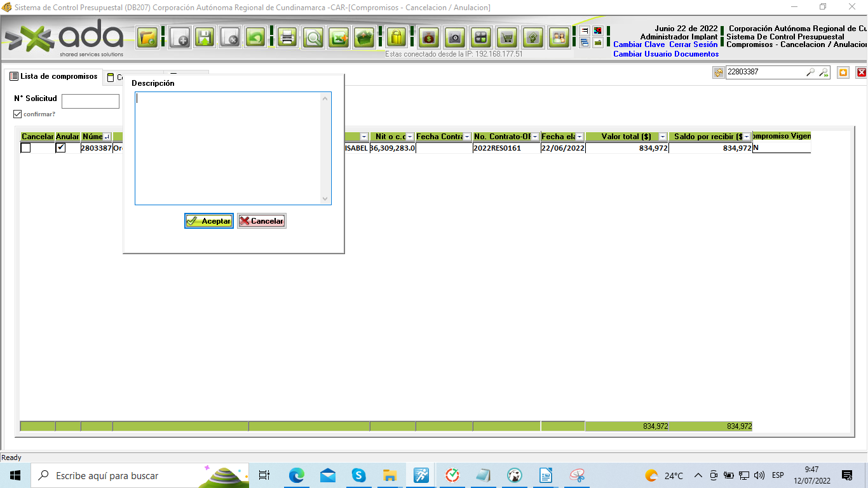Viewport: 868px width, 488px height.
Task: Click the Excel export toolbar icon
Action: click(x=339, y=37)
